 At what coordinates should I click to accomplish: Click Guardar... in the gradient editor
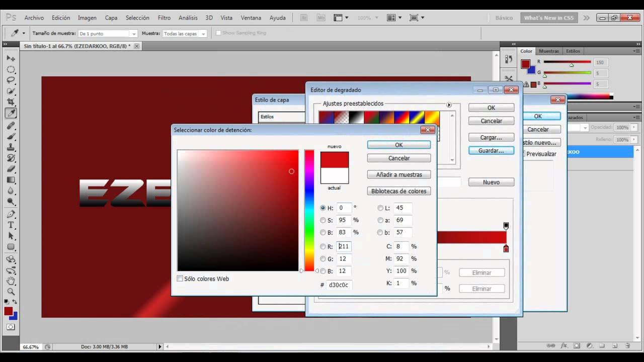[x=491, y=150]
